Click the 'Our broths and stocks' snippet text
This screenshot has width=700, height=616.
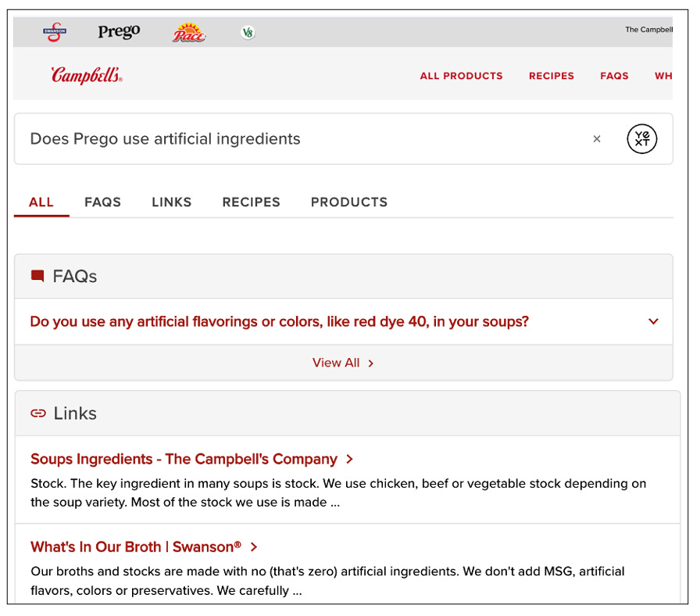pyautogui.click(x=327, y=581)
